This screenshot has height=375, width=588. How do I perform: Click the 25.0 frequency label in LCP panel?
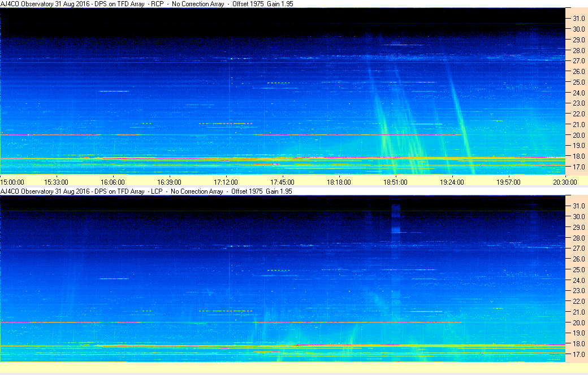tap(578, 270)
